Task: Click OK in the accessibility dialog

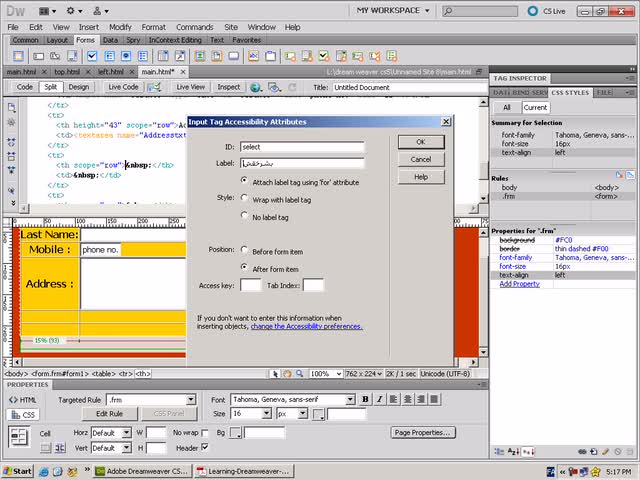Action: (x=421, y=142)
